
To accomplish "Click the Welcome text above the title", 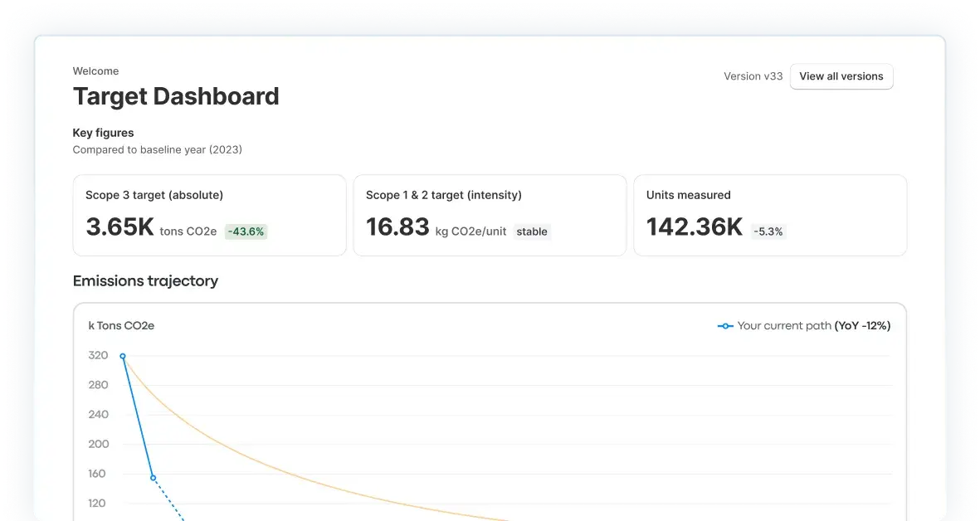I will point(95,71).
